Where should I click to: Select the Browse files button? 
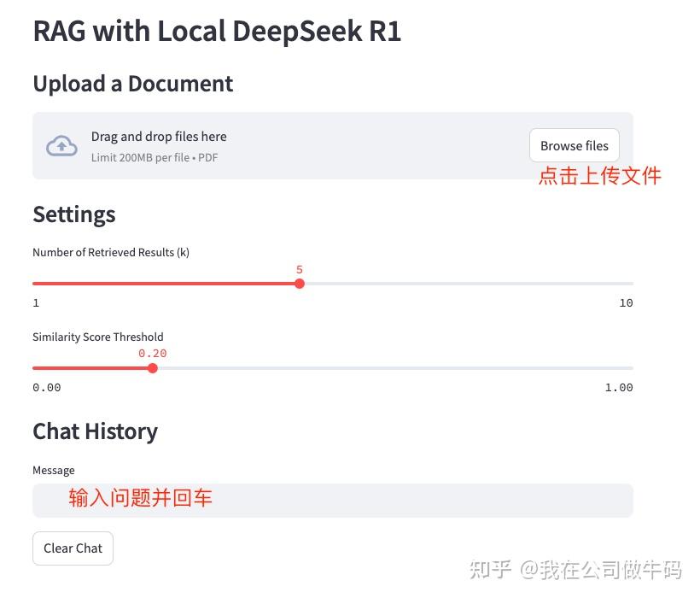tap(574, 145)
